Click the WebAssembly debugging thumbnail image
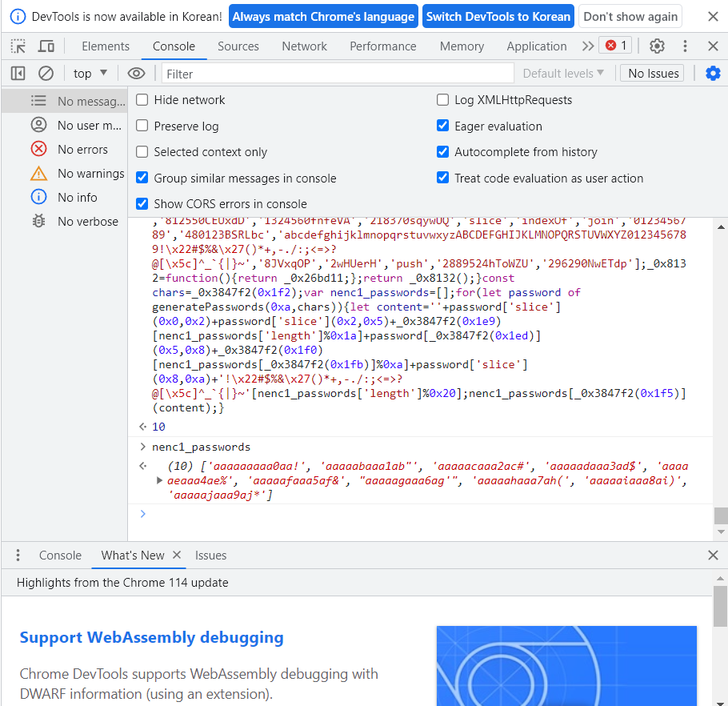 coord(566,666)
